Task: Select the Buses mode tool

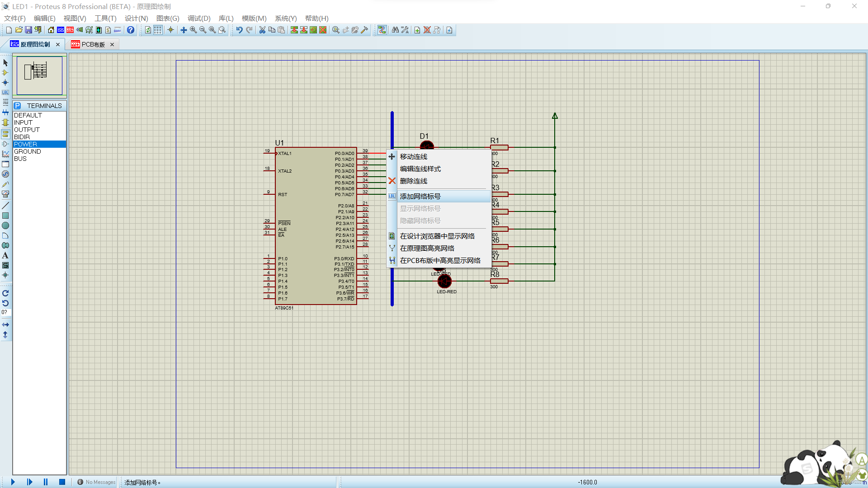Action: point(5,112)
